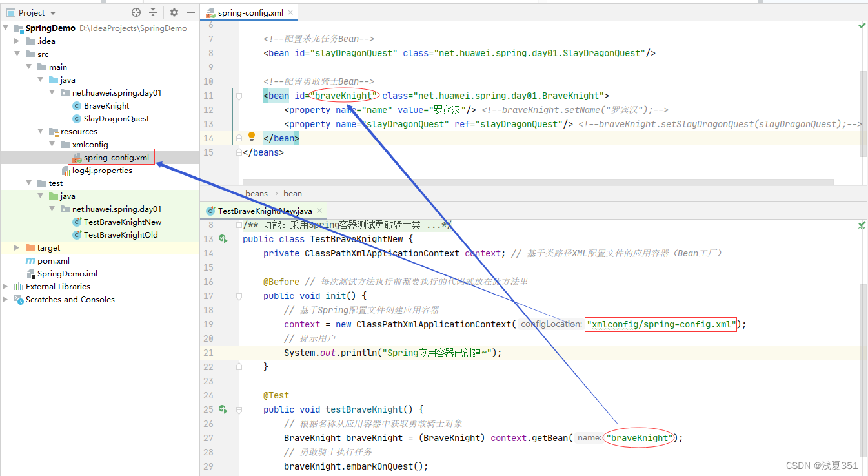
Task: Click the collapse all icon in Project panel
Action: pos(153,12)
